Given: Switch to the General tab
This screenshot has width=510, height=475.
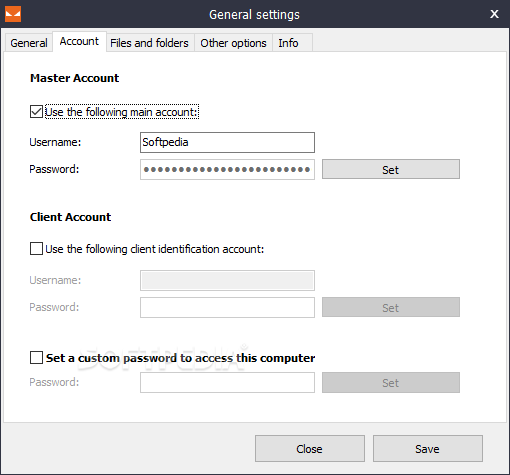Looking at the screenshot, I should [x=29, y=43].
